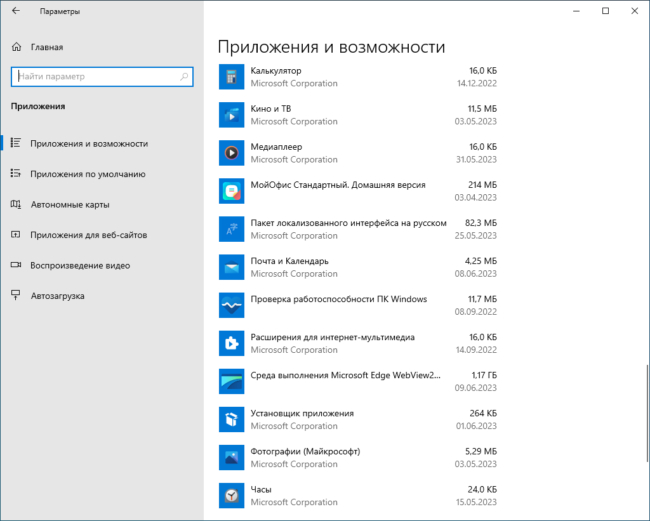Screen dimensions: 650x521
Task: Click the video icon for Воспроизведение видео
Action: (16, 265)
